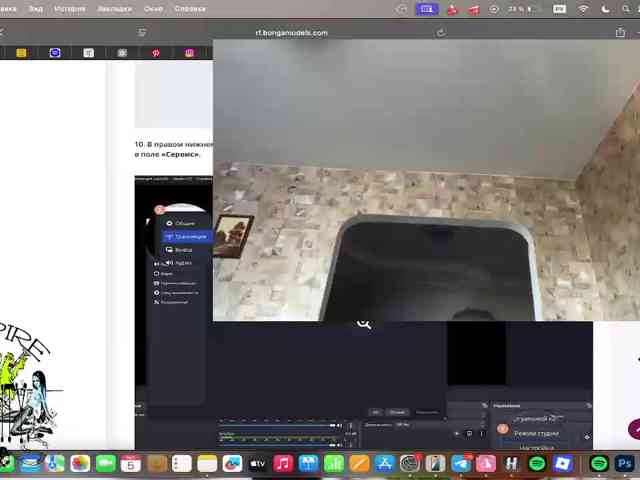This screenshot has height=480, width=640.
Task: Reload the page via address bar icon
Action: click(x=441, y=32)
